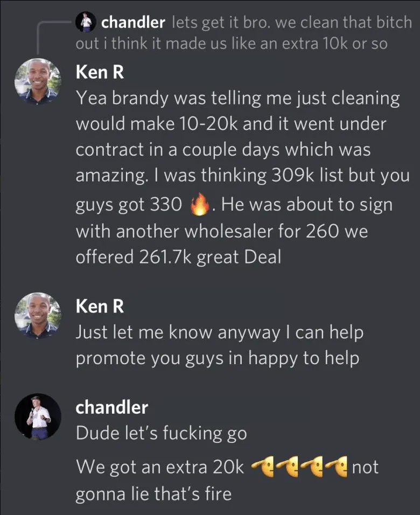This screenshot has height=515, width=420.
Task: Open chandler username above 'Dude let's'
Action: 111,407
